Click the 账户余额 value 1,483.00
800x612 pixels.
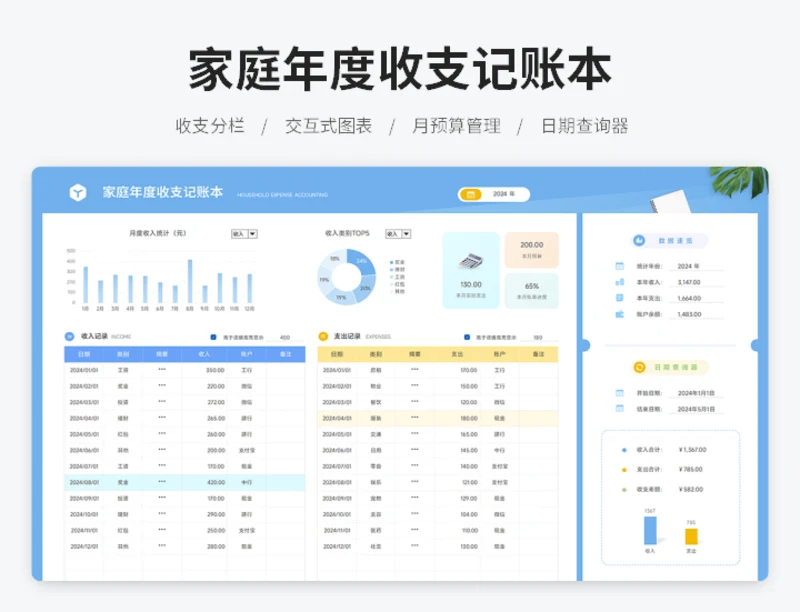689,314
